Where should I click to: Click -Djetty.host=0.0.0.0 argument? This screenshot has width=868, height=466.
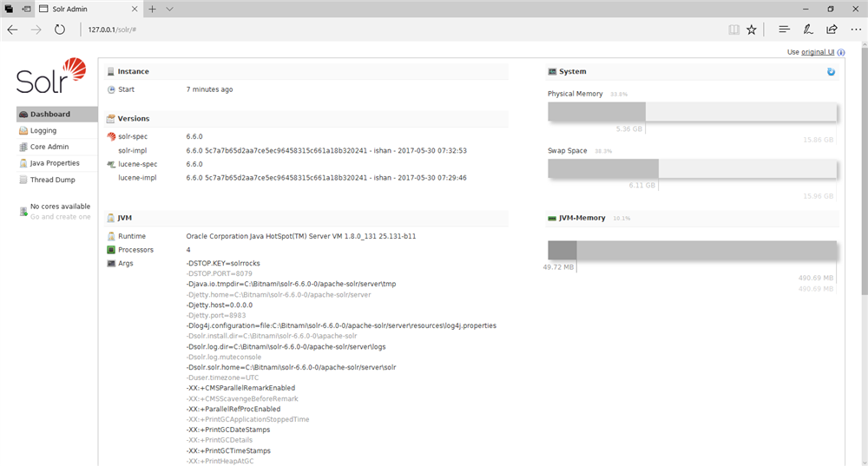click(220, 305)
